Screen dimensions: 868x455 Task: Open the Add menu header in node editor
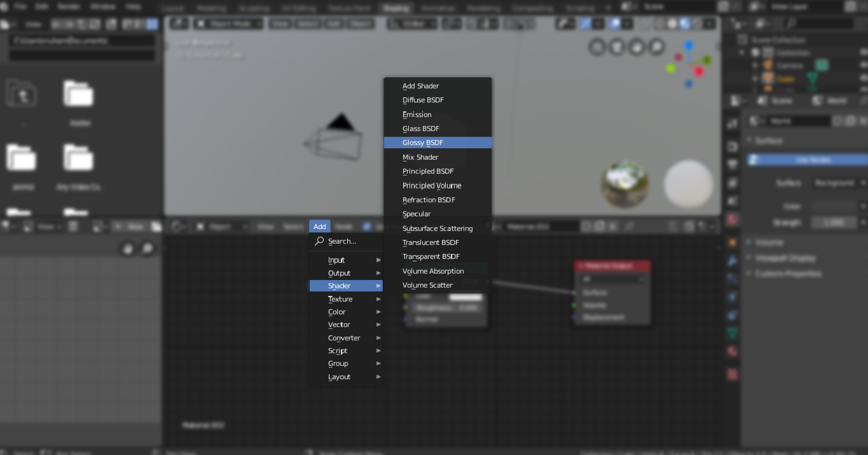[x=320, y=227]
